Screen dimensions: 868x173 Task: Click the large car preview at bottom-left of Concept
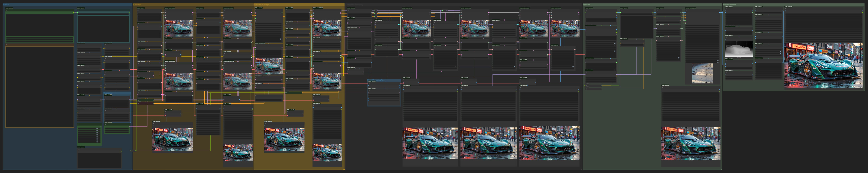pyautogui.click(x=172, y=139)
